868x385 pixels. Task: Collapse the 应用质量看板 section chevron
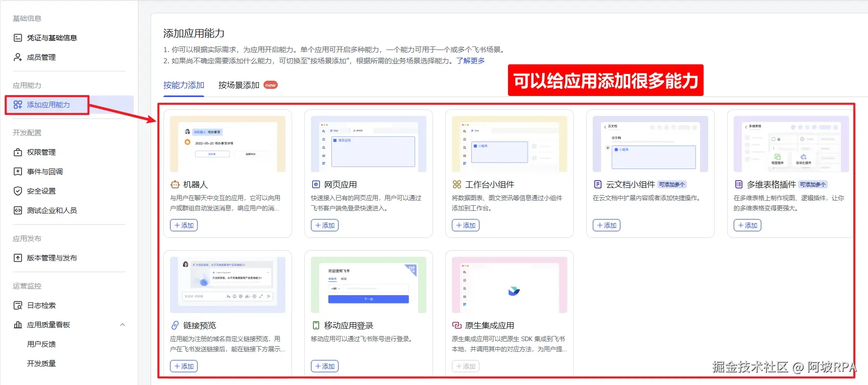[123, 325]
